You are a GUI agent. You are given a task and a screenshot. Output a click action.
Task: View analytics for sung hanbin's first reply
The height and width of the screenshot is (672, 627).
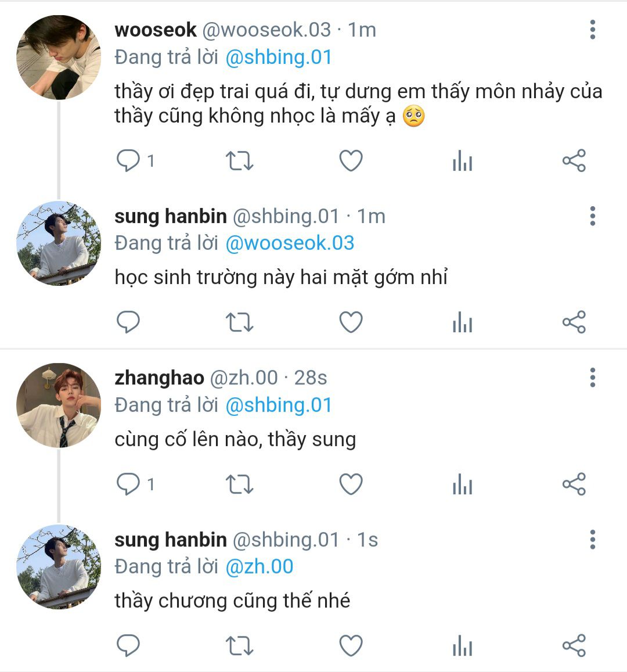(463, 322)
